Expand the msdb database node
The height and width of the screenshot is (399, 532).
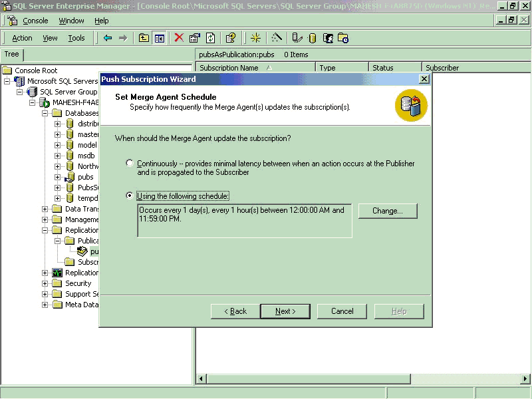pyautogui.click(x=57, y=156)
